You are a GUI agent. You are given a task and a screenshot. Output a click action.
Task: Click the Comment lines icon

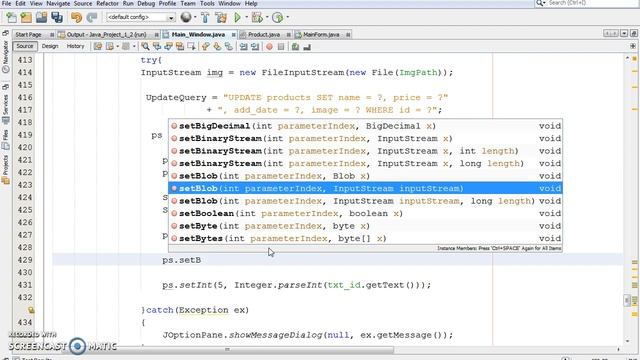295,47
